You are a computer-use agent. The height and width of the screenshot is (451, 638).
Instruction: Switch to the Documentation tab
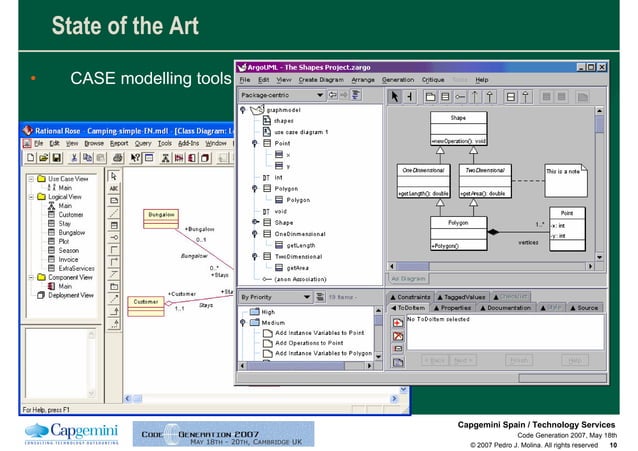coord(505,308)
